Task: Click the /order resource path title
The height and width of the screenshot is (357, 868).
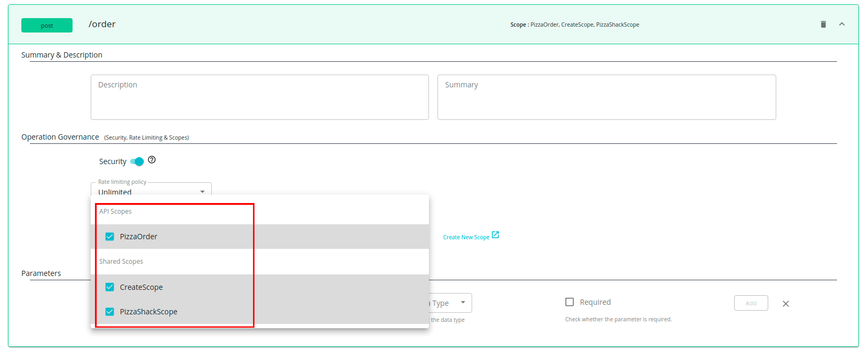Action: (x=102, y=25)
